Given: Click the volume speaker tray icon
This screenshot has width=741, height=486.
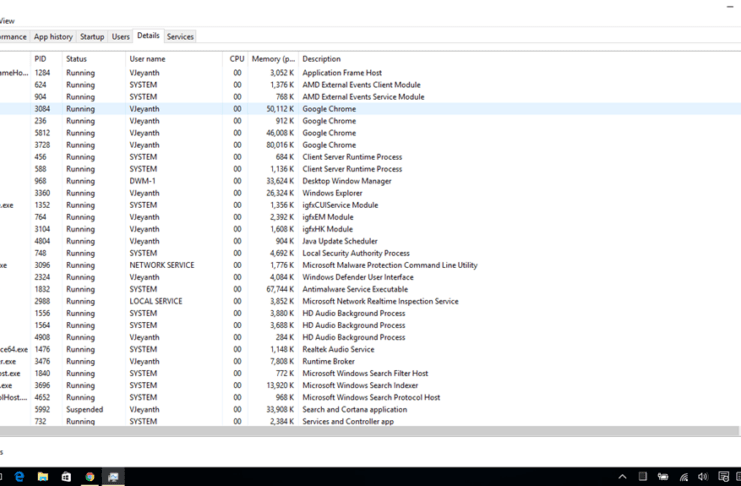Looking at the screenshot, I should click(703, 477).
